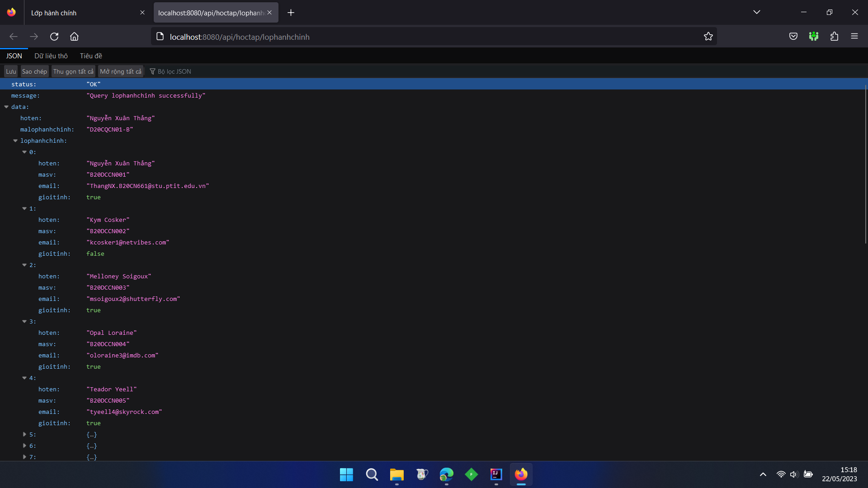Launch IntelliJ IDEA from the taskbar
The width and height of the screenshot is (868, 488).
pyautogui.click(x=496, y=475)
